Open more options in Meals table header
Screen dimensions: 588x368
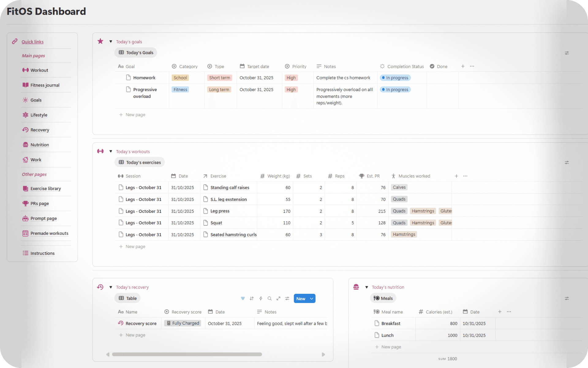click(x=509, y=312)
